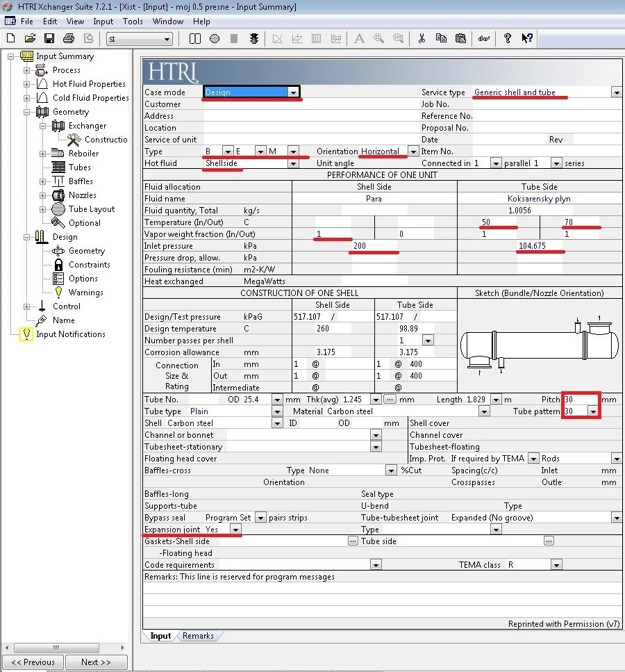Screen dimensions: 625x672
Task: Click the Customer input field
Action: [x=311, y=104]
